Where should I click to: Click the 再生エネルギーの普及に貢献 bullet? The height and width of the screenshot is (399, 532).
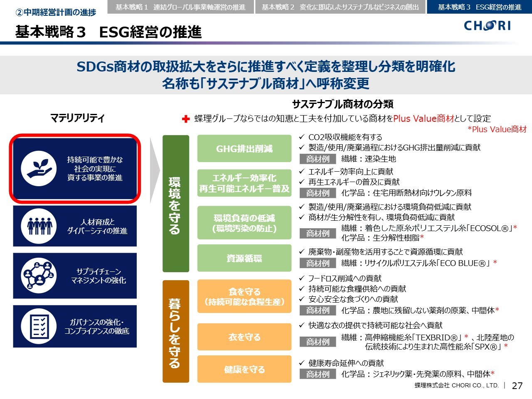(350, 182)
